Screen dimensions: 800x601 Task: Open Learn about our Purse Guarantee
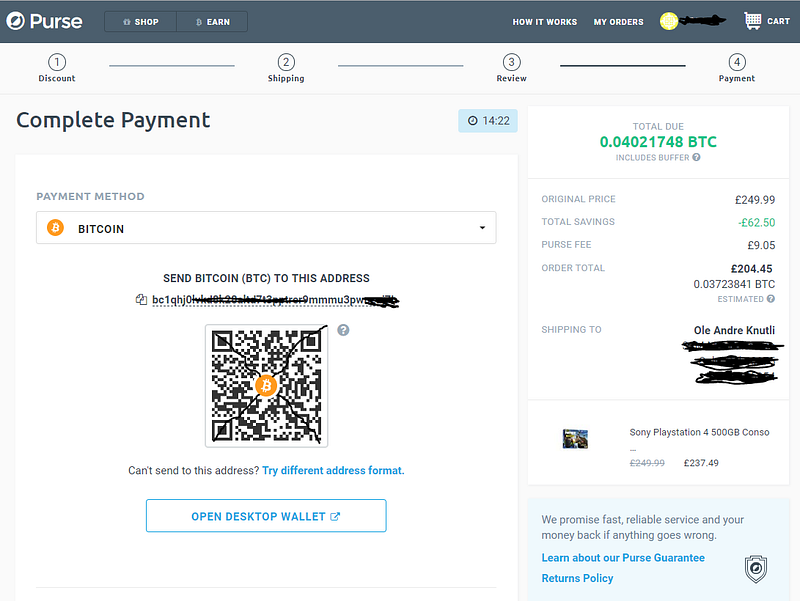[x=623, y=558]
